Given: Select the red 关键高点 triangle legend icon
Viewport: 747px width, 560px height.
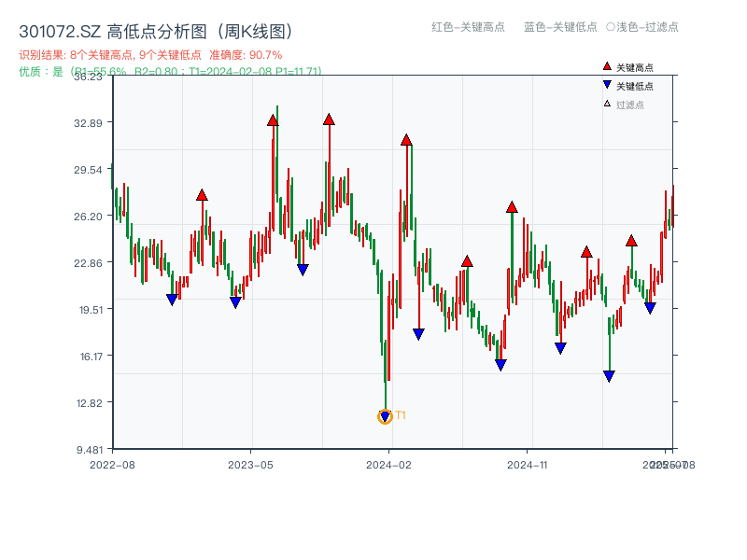Looking at the screenshot, I should [x=605, y=66].
